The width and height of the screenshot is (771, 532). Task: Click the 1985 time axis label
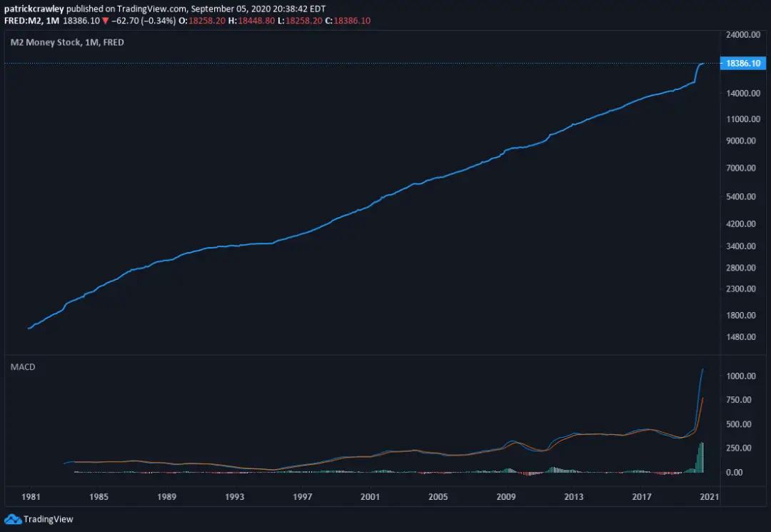point(99,496)
